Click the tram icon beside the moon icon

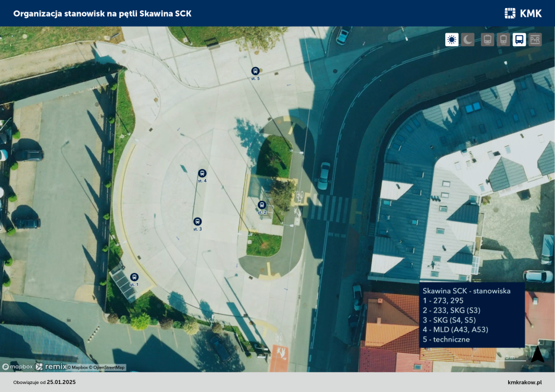487,40
